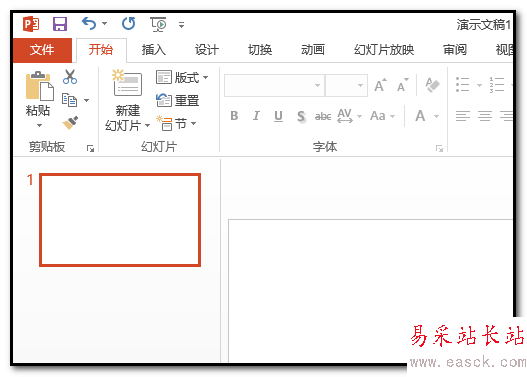Screen dimensions: 527x377
Task: Increase font size with larger A
Action: coord(380,85)
